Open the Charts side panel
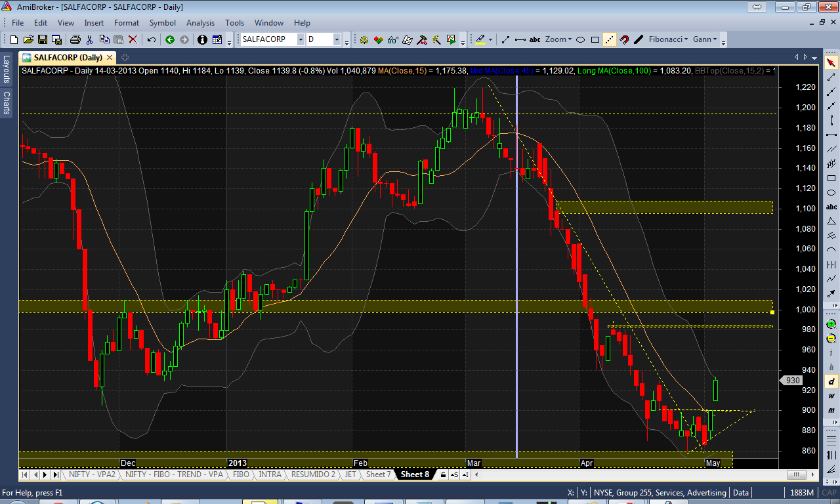Screen dimensions: 840x504 [x=7, y=102]
